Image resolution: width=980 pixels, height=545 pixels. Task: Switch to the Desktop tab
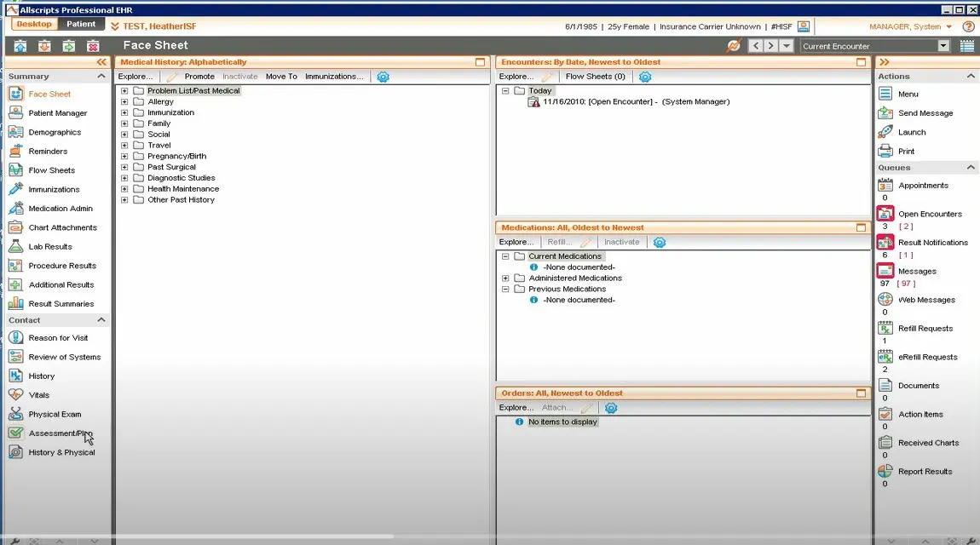(33, 24)
